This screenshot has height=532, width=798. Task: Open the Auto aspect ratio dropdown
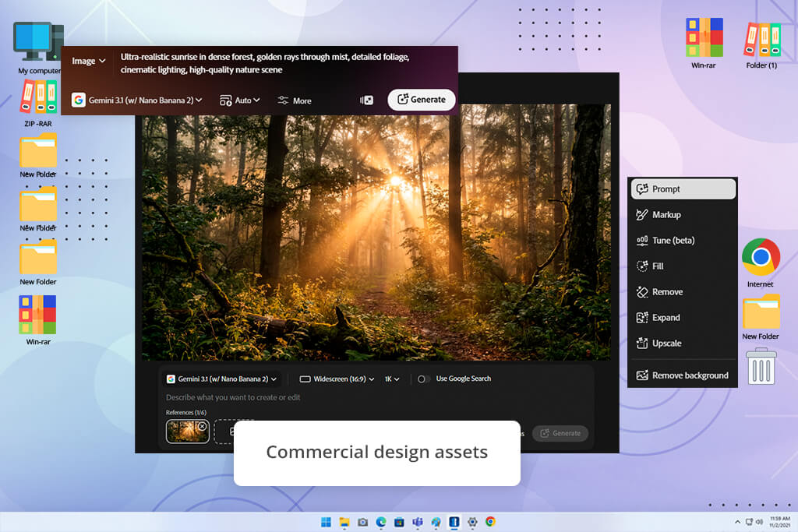coord(240,100)
